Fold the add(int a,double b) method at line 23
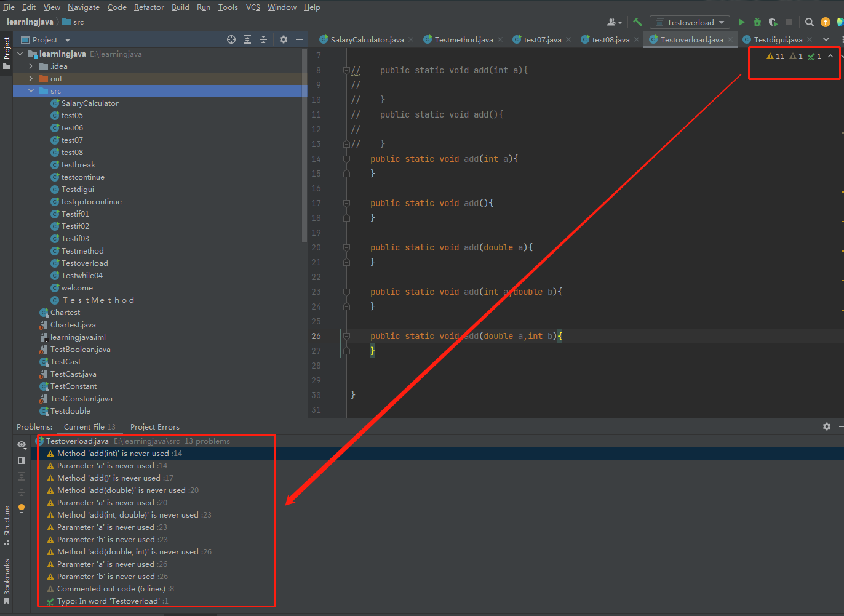The width and height of the screenshot is (844, 616). coord(346,292)
